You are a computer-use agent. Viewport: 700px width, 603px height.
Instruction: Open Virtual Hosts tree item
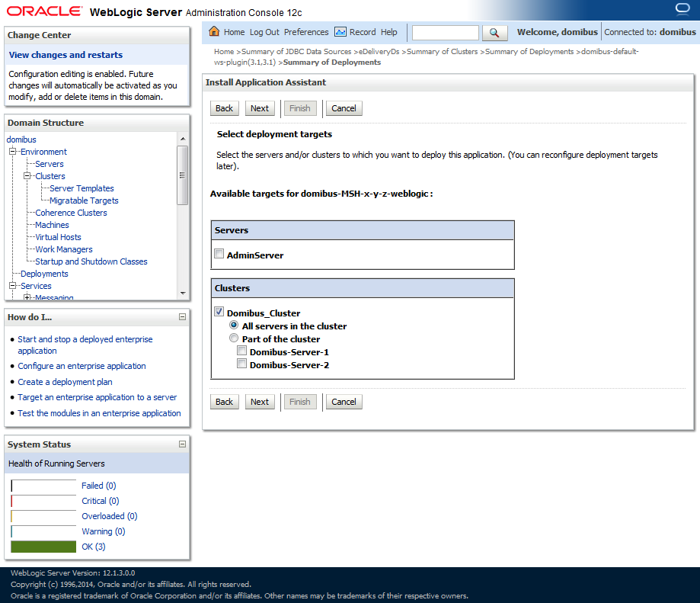point(58,237)
